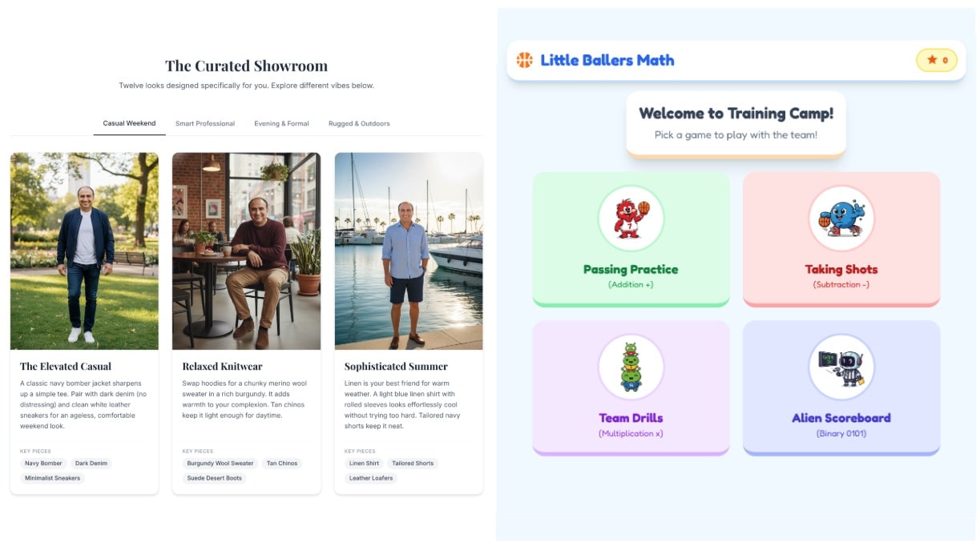
Task: Switch to the Smart Professional tab
Action: click(205, 123)
